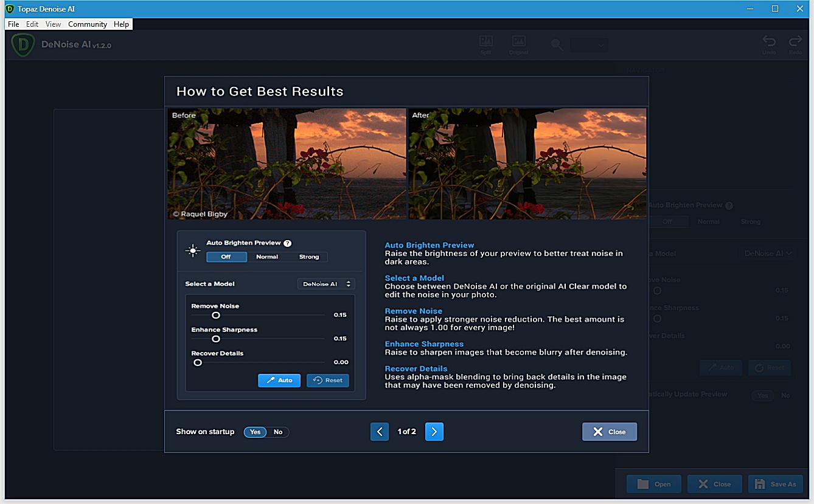Click the magnifier zoom icon in the toolbar

[557, 45]
